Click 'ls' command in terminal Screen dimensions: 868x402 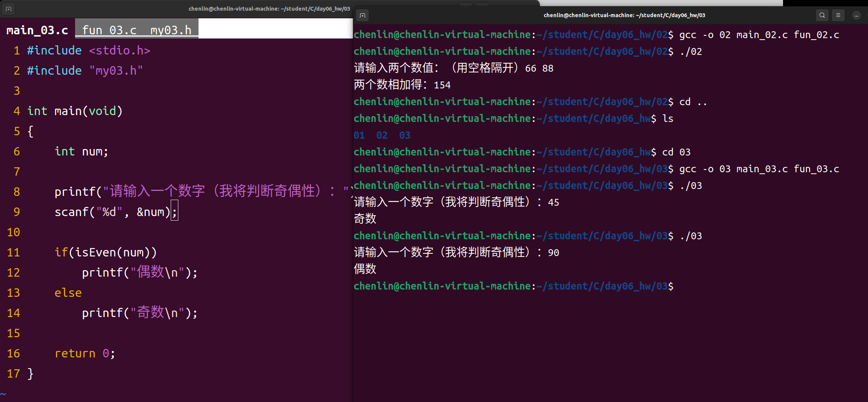click(x=668, y=119)
